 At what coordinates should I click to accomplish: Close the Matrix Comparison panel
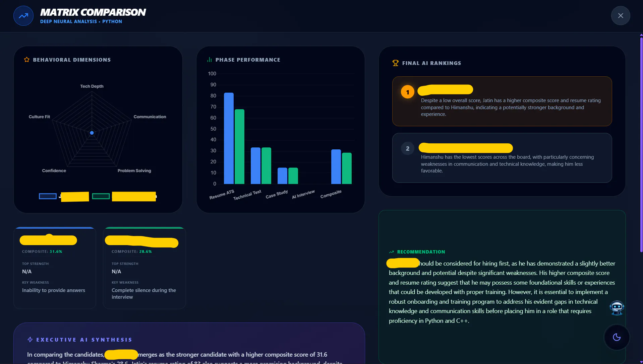click(621, 16)
